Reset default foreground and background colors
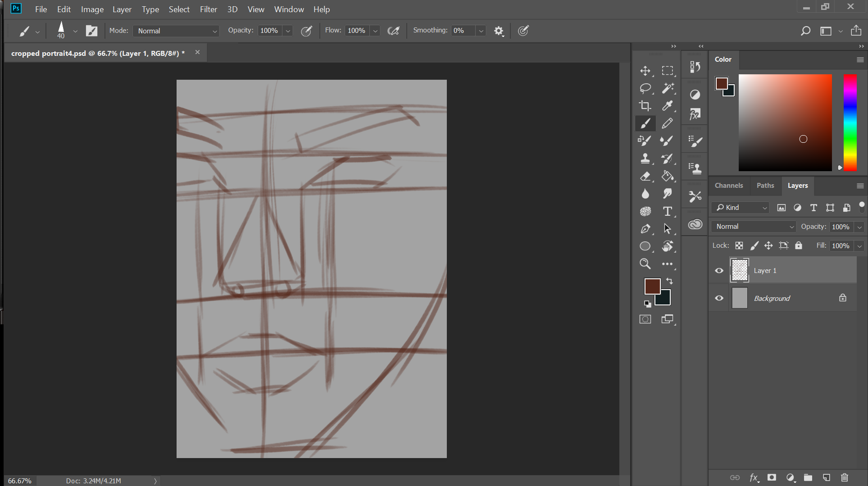The width and height of the screenshot is (868, 486). [647, 304]
